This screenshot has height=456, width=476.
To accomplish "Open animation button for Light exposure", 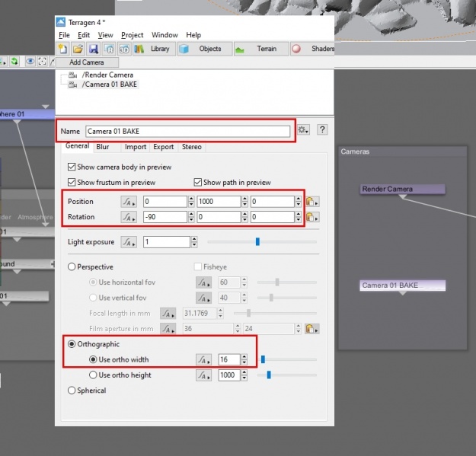I will pos(129,242).
